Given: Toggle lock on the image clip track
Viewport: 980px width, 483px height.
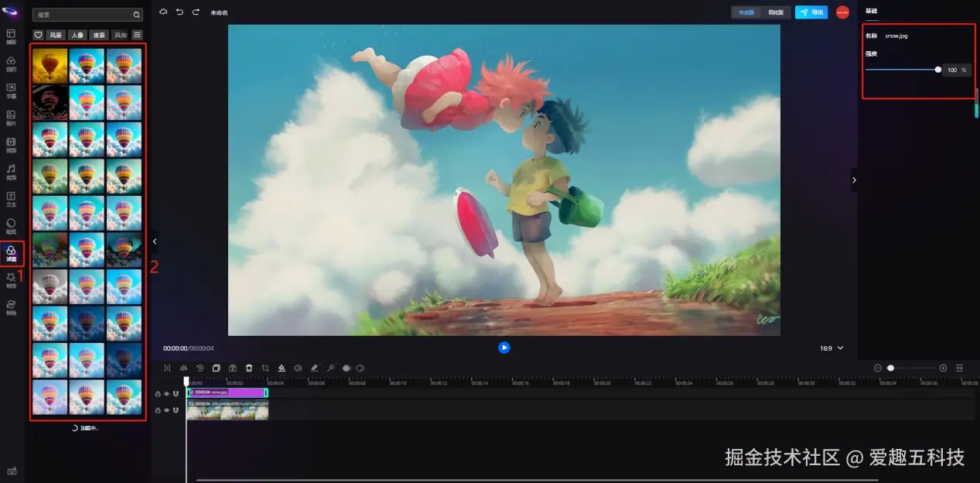Looking at the screenshot, I should click(158, 410).
